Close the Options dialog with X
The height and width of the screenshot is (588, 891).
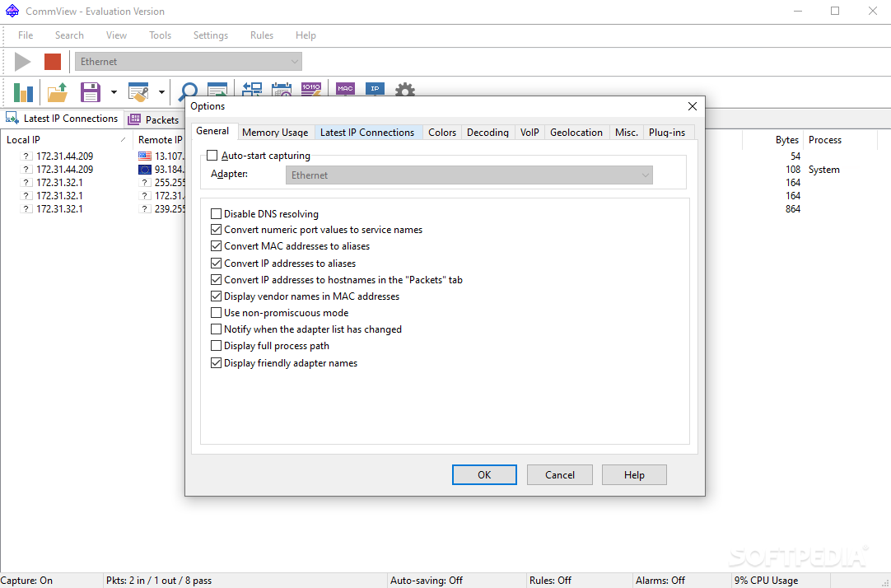pyautogui.click(x=692, y=106)
